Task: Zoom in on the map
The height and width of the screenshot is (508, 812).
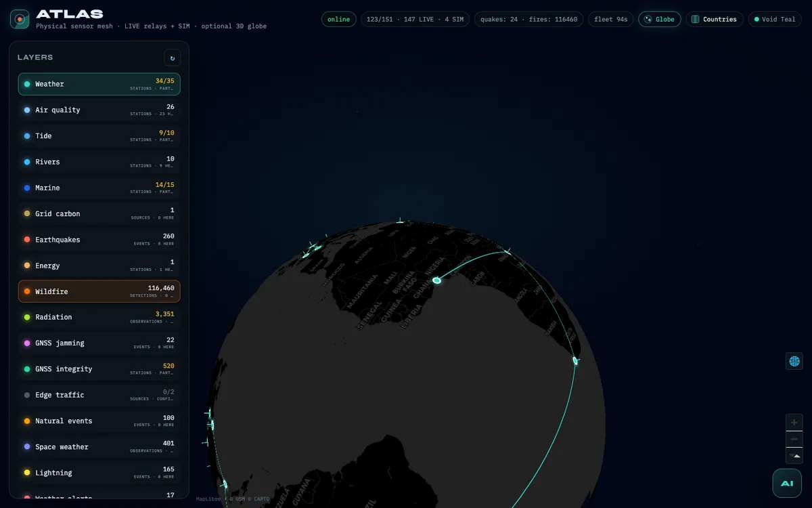Action: (794, 423)
